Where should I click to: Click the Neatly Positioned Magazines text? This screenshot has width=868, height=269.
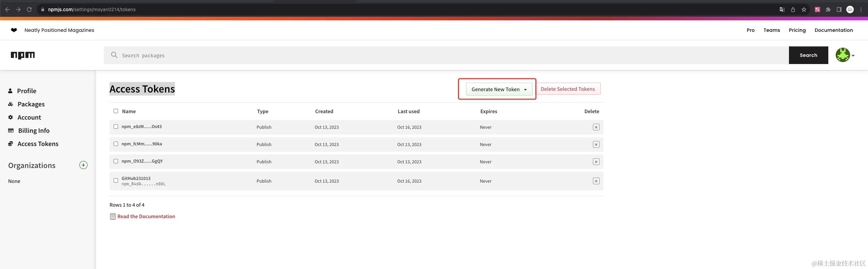point(59,30)
